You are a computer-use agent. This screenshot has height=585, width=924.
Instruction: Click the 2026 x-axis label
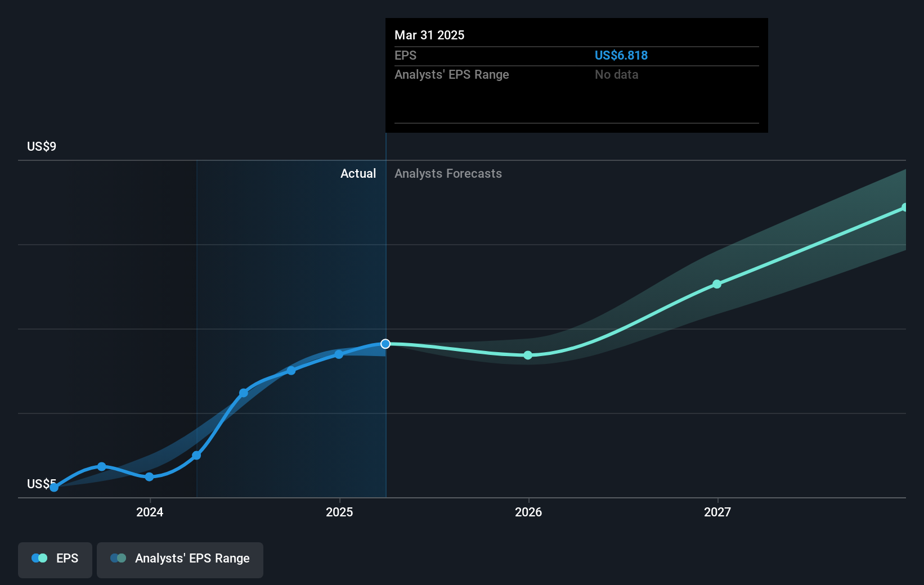tap(528, 512)
